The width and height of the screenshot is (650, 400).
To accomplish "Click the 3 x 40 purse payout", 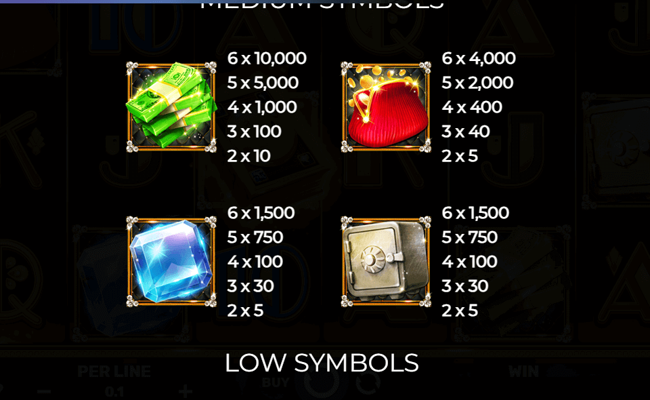I will click(x=466, y=132).
